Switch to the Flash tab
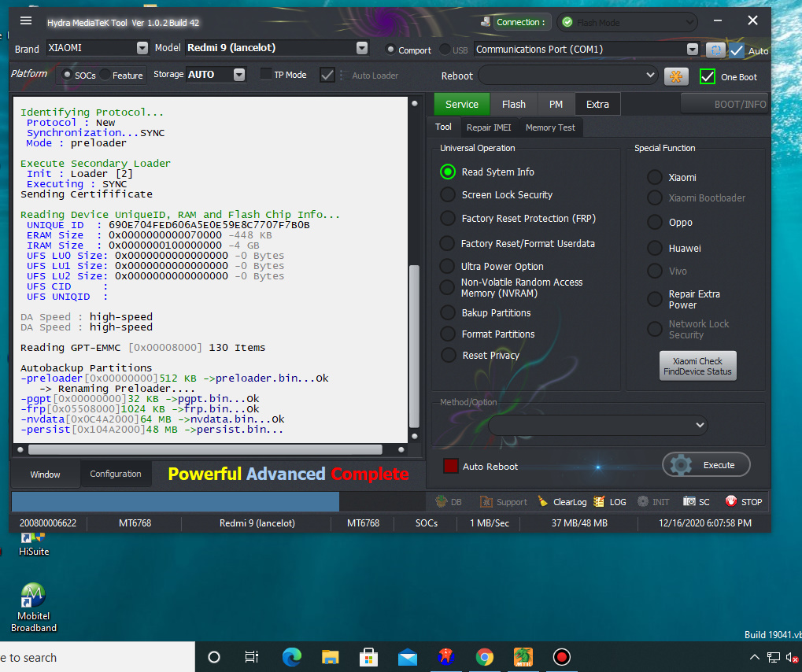The image size is (802, 672). (513, 104)
